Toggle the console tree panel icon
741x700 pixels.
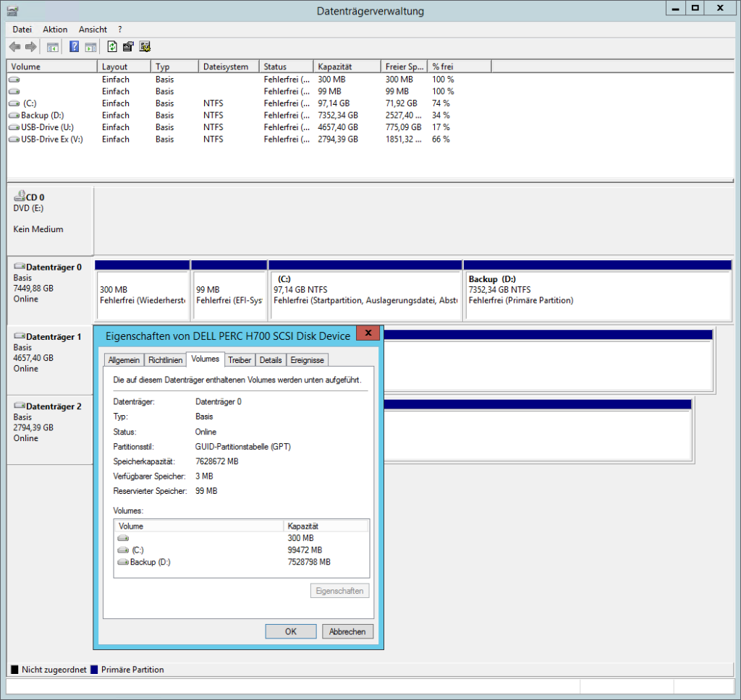coord(52,46)
